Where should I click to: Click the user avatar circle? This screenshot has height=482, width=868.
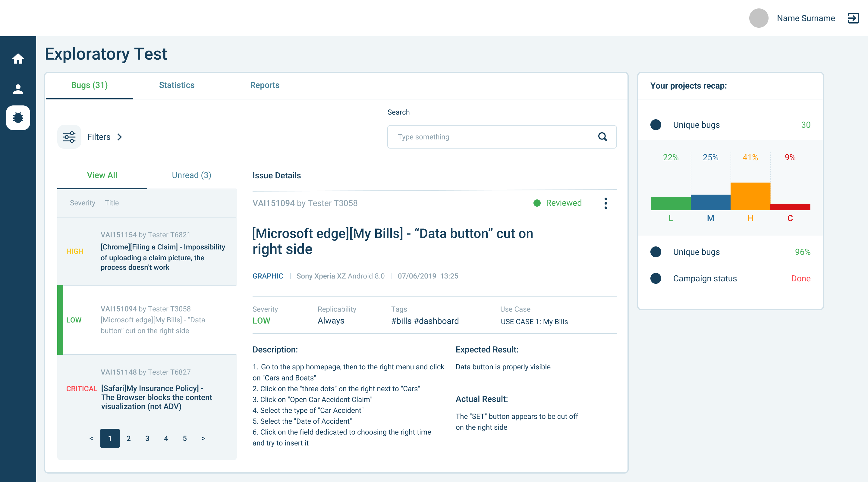tap(759, 18)
